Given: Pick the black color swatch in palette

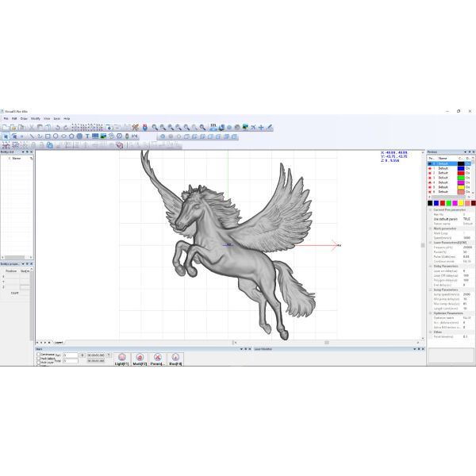Looking at the screenshot, I should [x=430, y=203].
